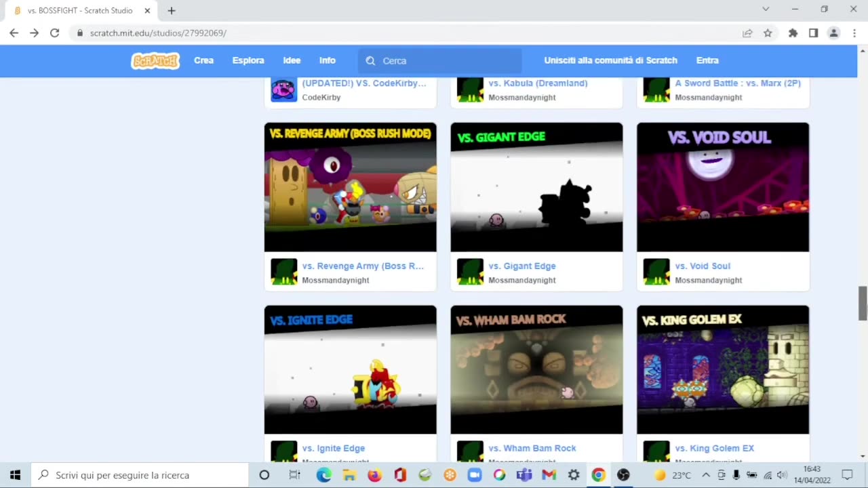Click the address bar URL
The width and height of the screenshot is (868, 488).
tap(158, 33)
